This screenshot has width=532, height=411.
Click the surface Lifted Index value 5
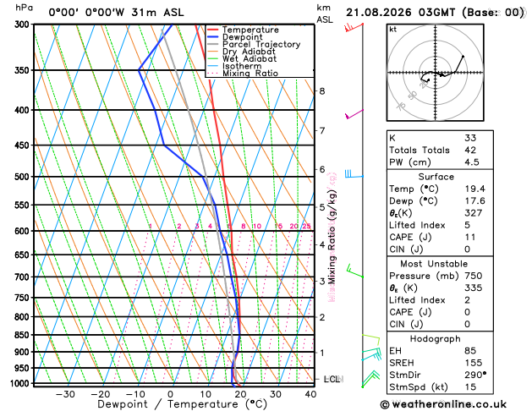click(x=468, y=225)
